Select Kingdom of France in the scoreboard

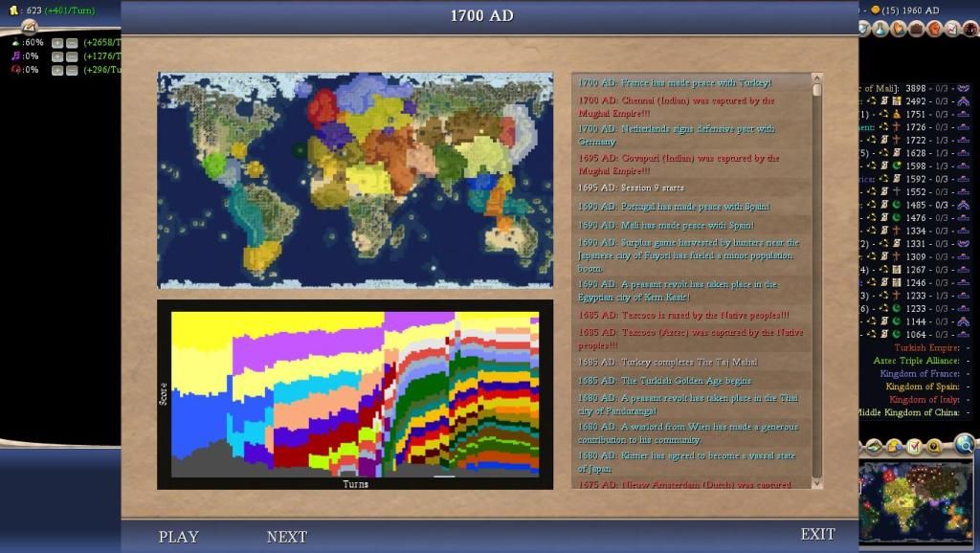[x=920, y=374]
